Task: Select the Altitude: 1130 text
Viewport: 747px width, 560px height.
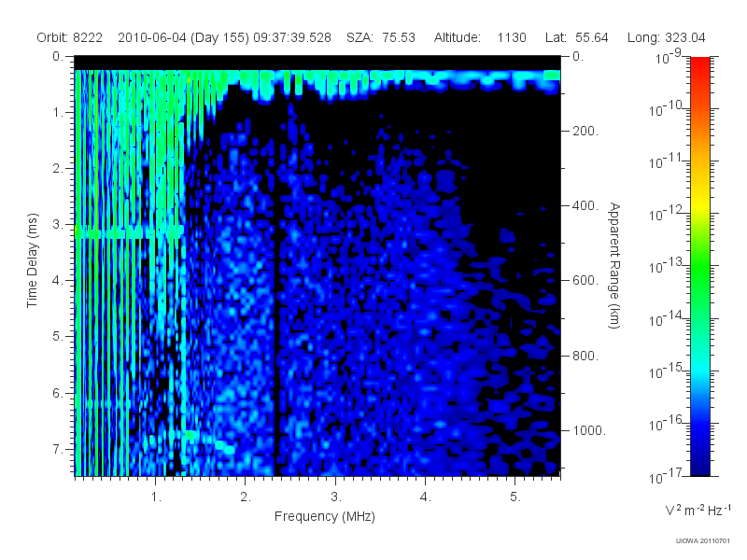Action: pyautogui.click(x=480, y=37)
